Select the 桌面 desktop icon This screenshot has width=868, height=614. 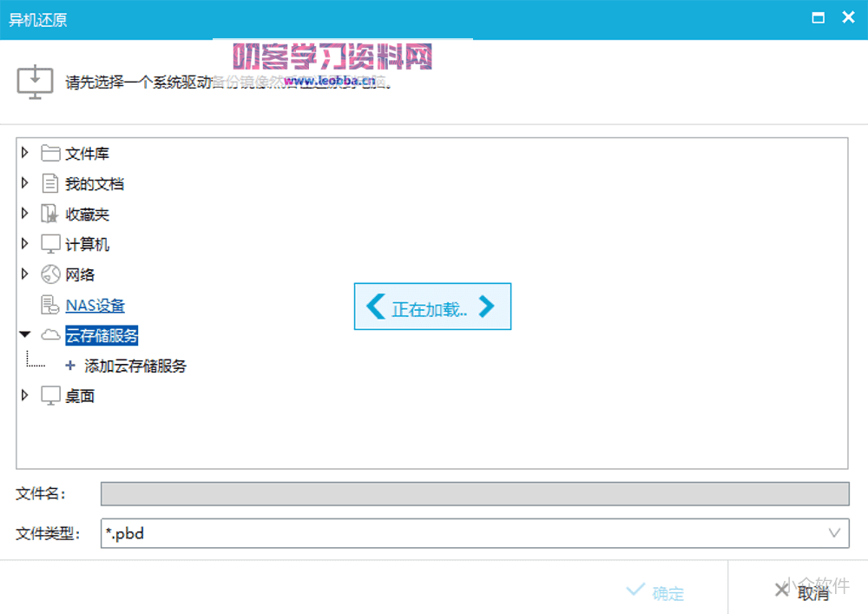coord(49,395)
